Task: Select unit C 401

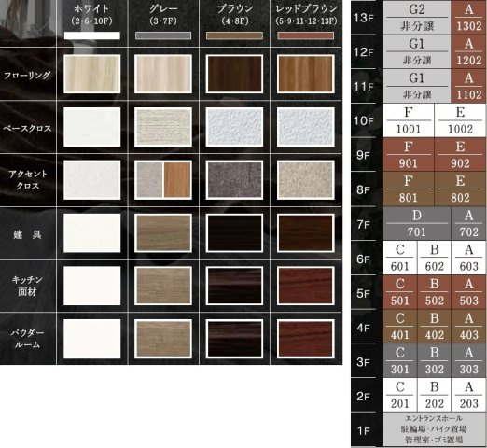Action: click(399, 327)
